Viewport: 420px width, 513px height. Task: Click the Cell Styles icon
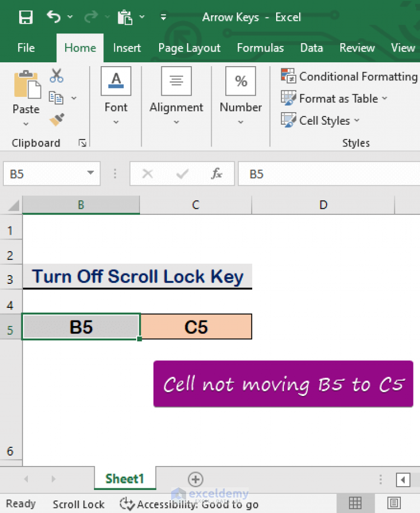click(289, 120)
